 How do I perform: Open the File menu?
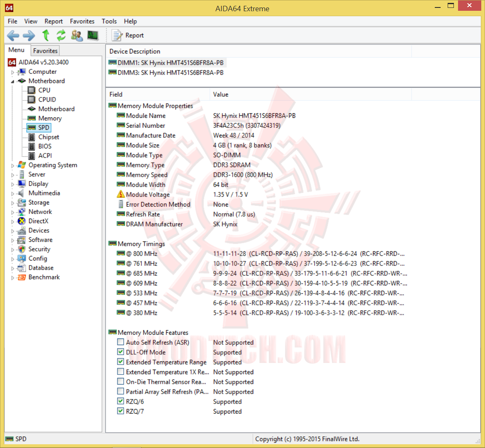pos(12,21)
